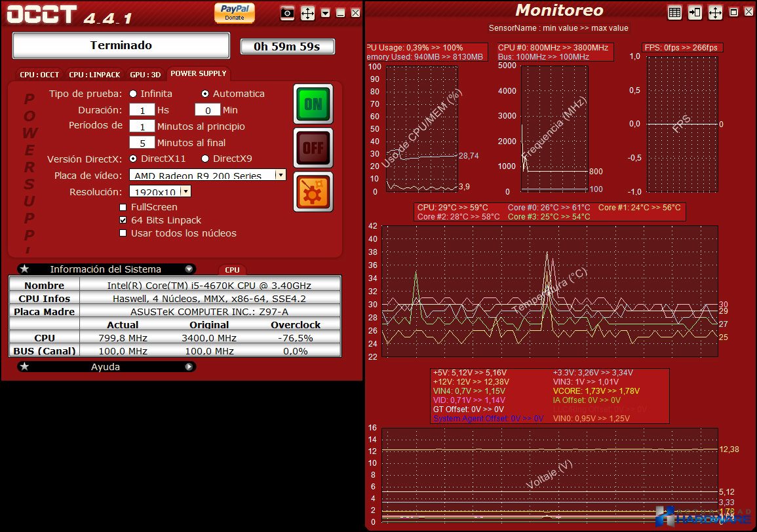The height and width of the screenshot is (532, 757).
Task: Switch to the CPU : LINPACK tab
Action: tap(94, 74)
